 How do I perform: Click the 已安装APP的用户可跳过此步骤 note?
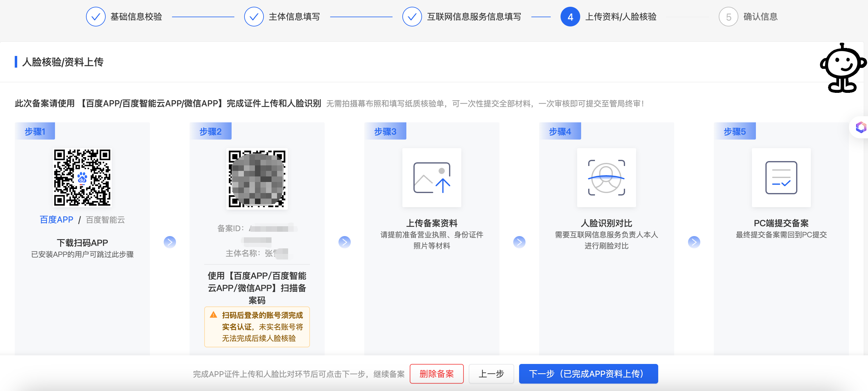(x=82, y=254)
